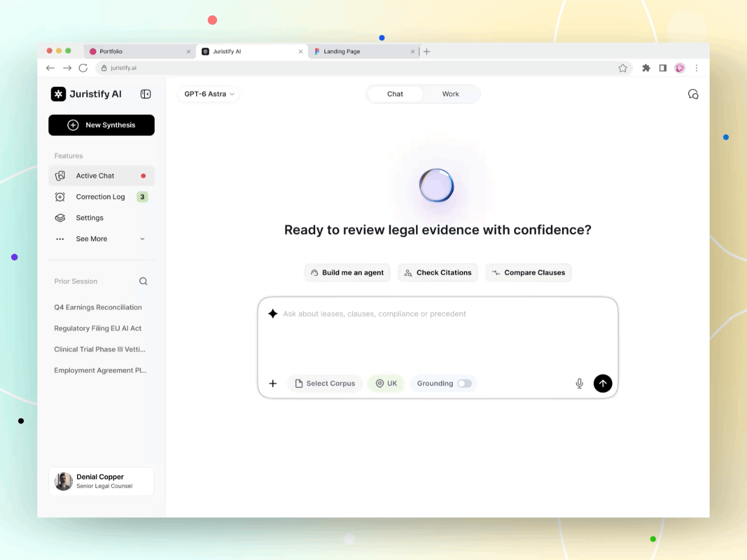Toggle the Grounding switch

coord(465,383)
